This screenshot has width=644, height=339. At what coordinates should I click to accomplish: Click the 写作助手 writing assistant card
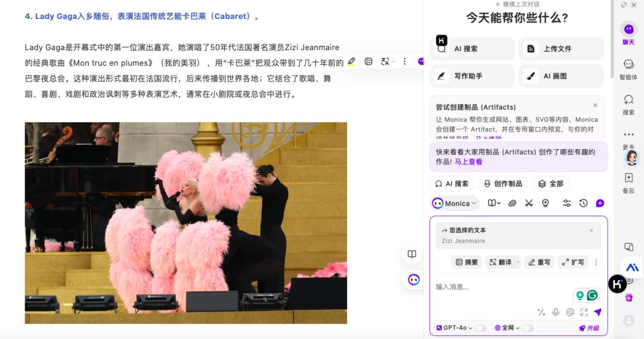472,76
